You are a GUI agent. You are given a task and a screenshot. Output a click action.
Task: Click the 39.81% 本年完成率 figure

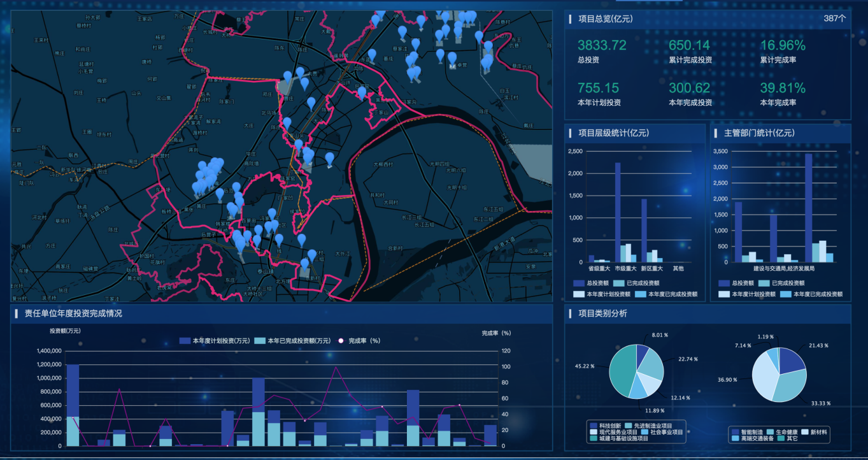(783, 88)
